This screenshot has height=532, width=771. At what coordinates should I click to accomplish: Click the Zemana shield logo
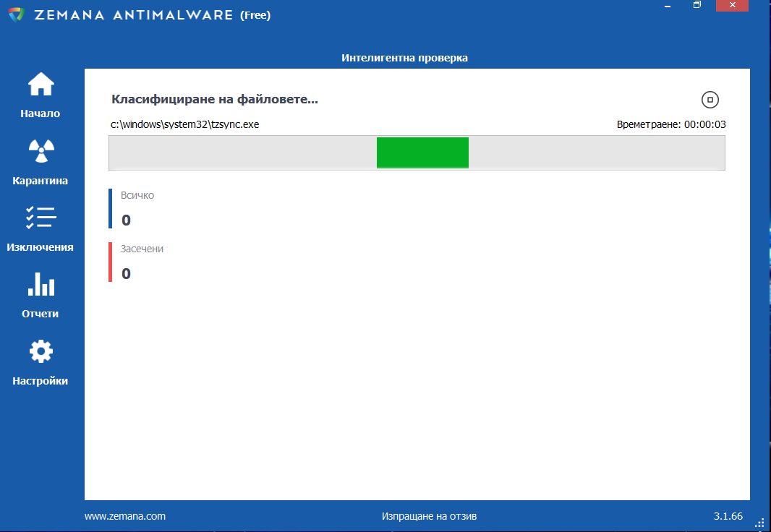coord(16,14)
